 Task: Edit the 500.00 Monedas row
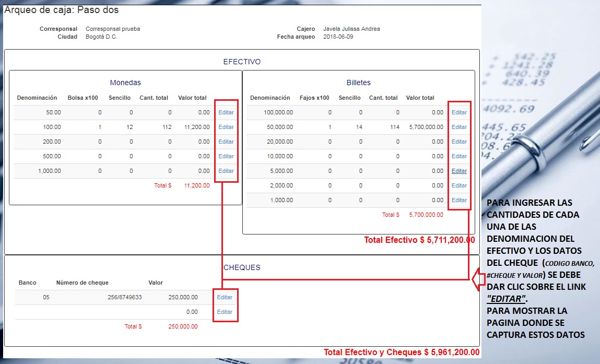[226, 156]
